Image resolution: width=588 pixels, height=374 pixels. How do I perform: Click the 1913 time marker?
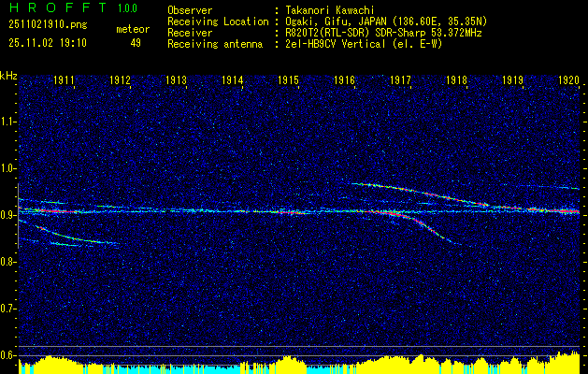pyautogui.click(x=176, y=81)
